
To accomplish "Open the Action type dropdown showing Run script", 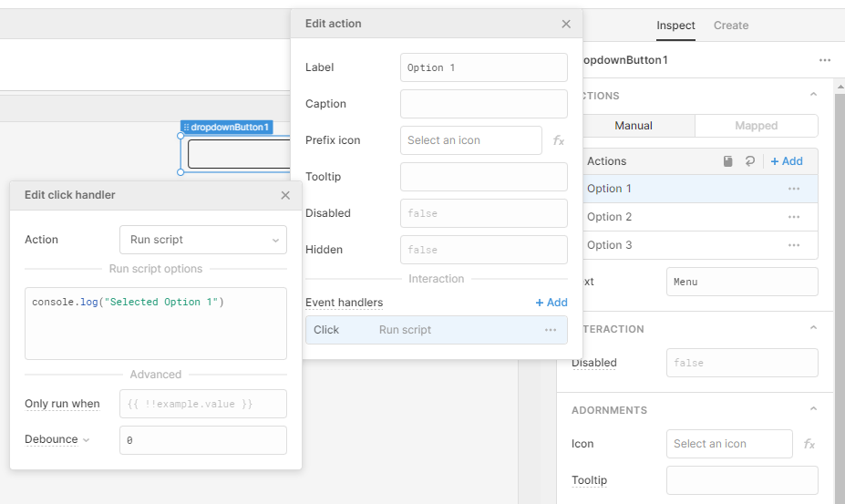I will [x=202, y=240].
